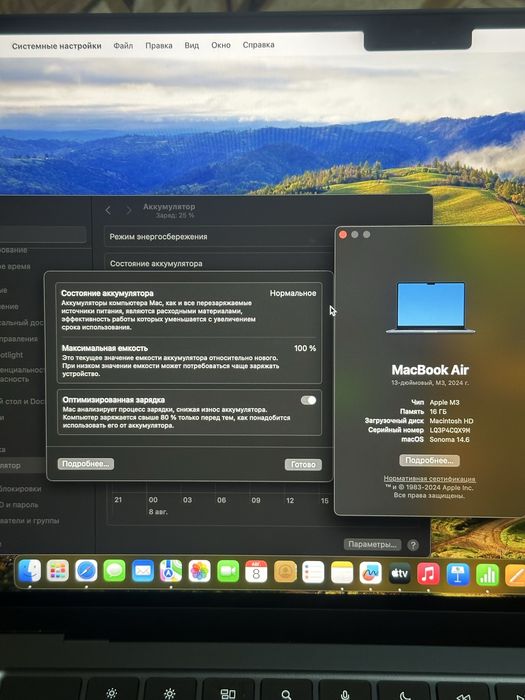Click the Apple M3 chip value
The height and width of the screenshot is (700, 525).
tap(444, 403)
